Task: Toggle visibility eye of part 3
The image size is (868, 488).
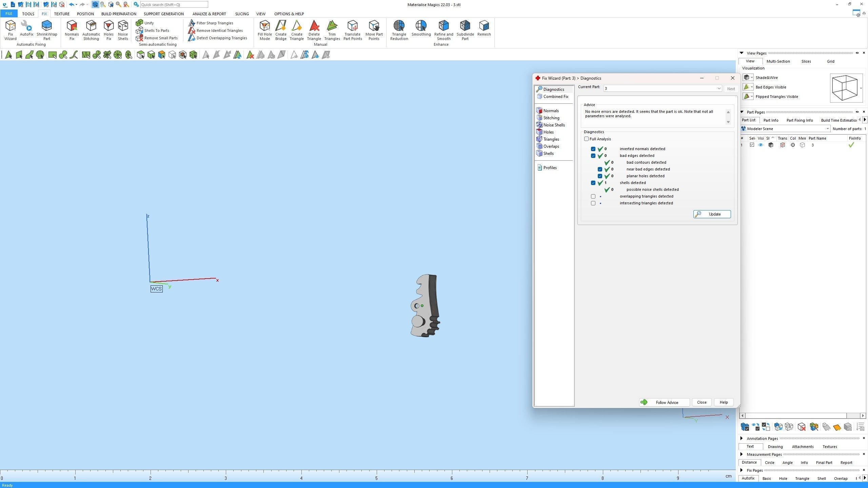Action: click(x=761, y=145)
